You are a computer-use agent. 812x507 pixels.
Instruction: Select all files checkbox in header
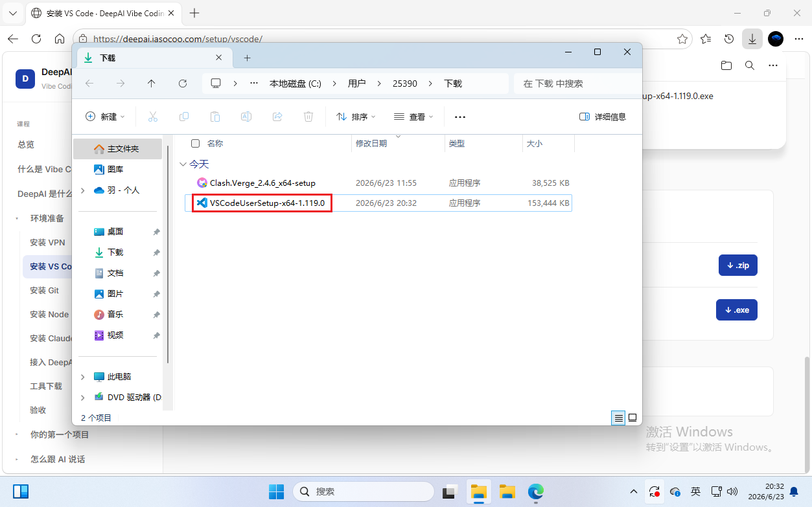[x=195, y=143]
